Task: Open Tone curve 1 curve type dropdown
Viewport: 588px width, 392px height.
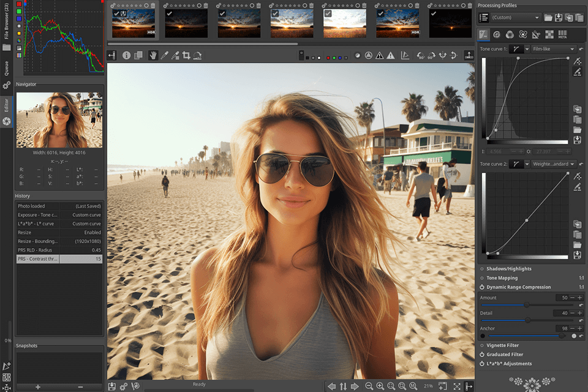Action: click(527, 49)
